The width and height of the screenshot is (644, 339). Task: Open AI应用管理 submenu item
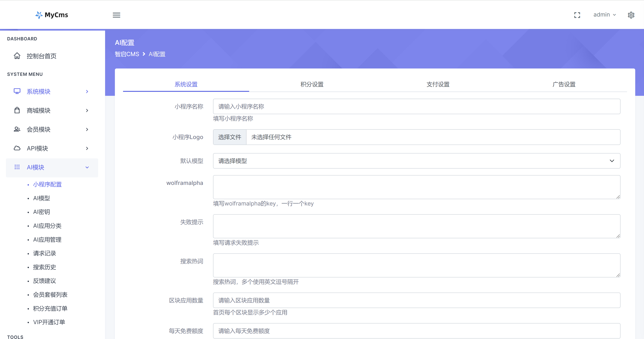coord(47,240)
